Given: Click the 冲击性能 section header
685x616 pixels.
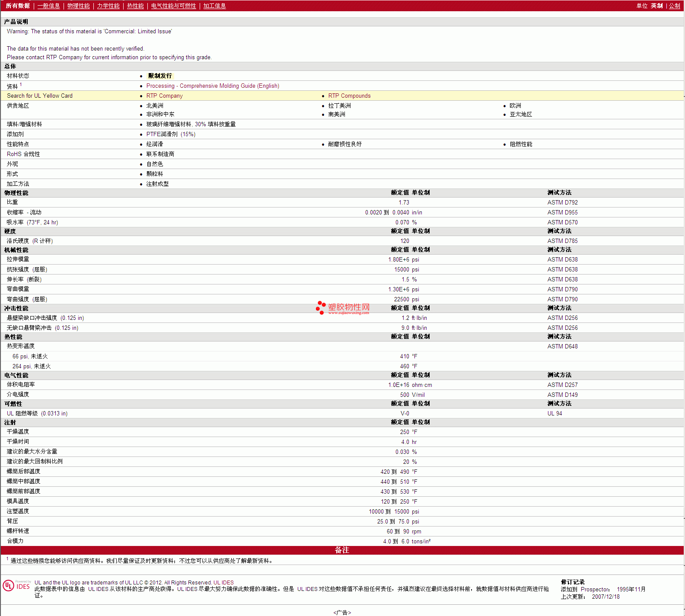Looking at the screenshot, I should point(16,308).
